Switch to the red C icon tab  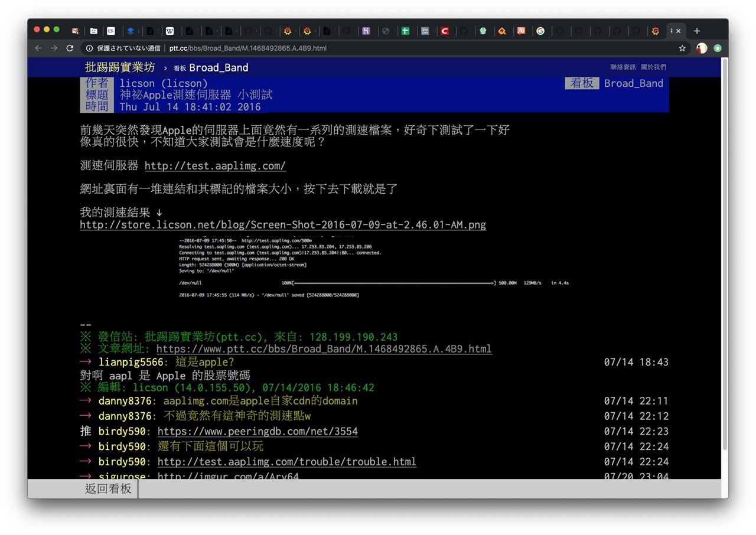[444, 31]
